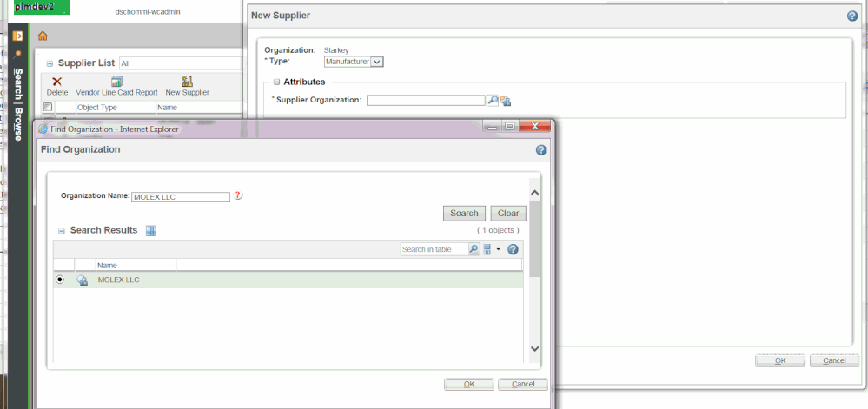Click MOLEX LLC organization row icon
868x409 pixels.
(82, 280)
